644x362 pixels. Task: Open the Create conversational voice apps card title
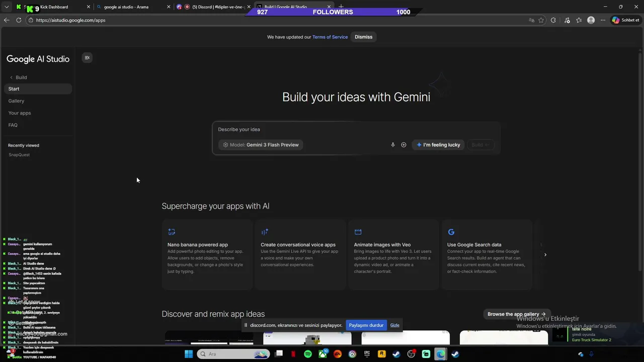pyautogui.click(x=298, y=245)
